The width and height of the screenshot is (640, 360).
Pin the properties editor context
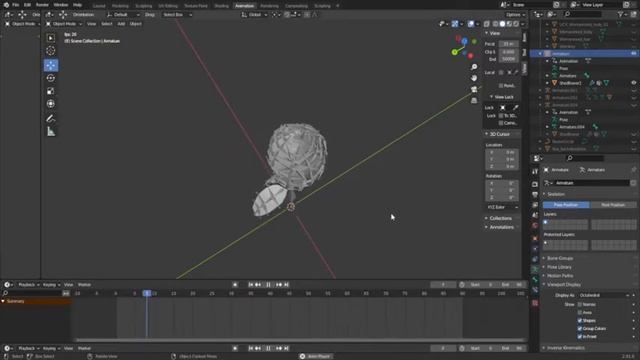point(633,170)
